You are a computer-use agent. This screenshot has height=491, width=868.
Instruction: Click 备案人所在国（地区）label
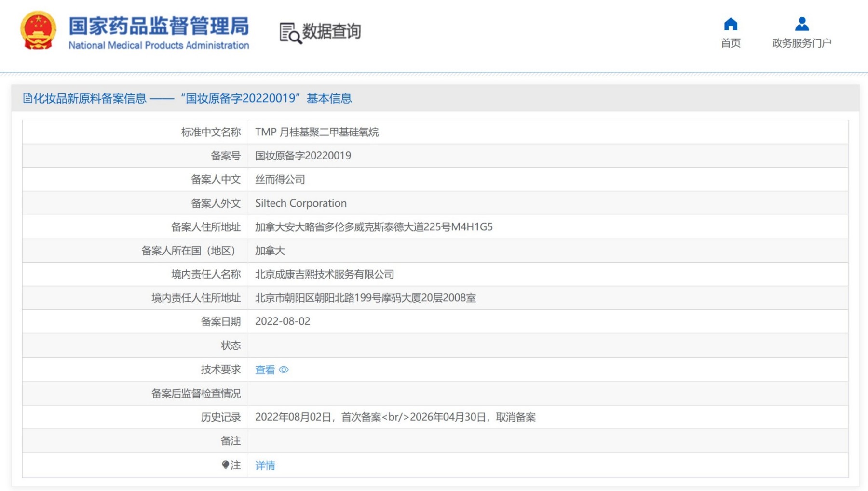[191, 251]
